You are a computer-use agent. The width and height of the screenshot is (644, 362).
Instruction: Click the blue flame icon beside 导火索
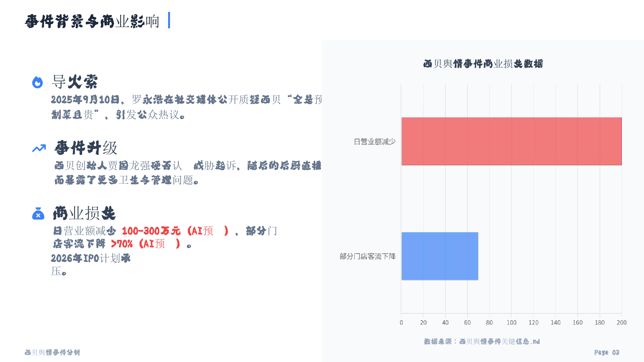(37, 82)
